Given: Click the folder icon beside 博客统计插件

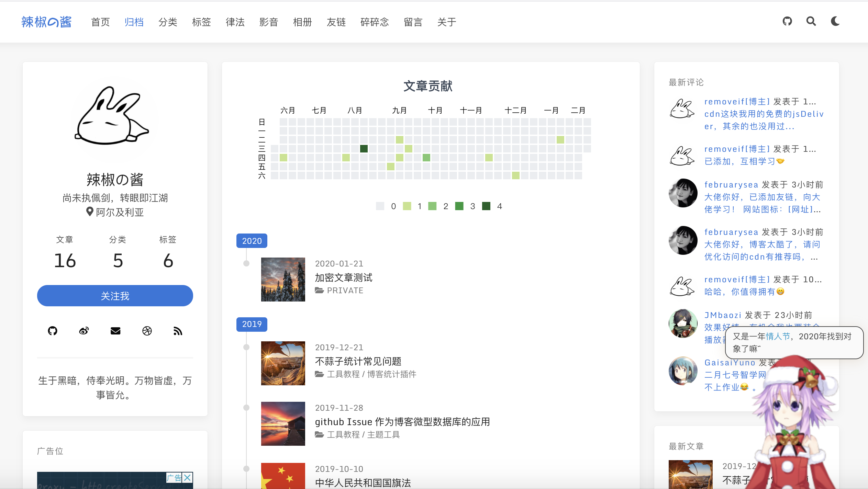Looking at the screenshot, I should click(x=320, y=374).
